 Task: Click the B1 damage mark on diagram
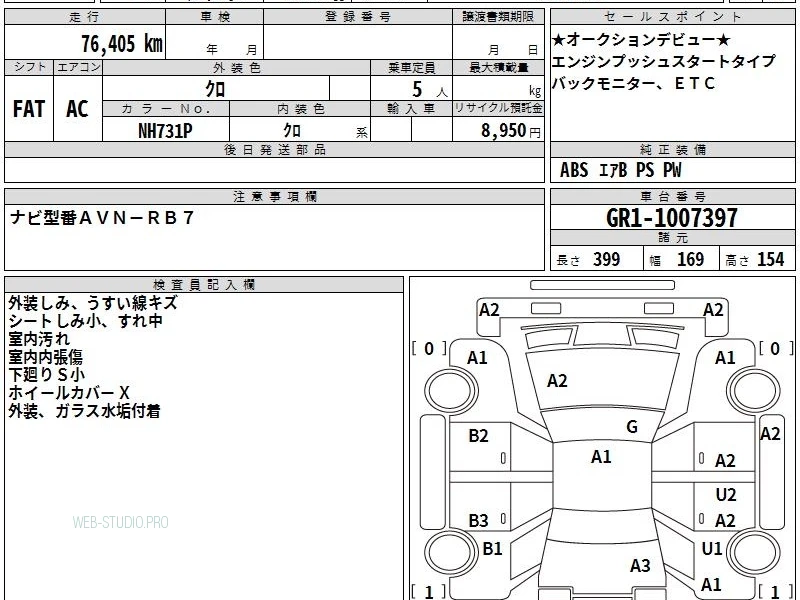[492, 548]
